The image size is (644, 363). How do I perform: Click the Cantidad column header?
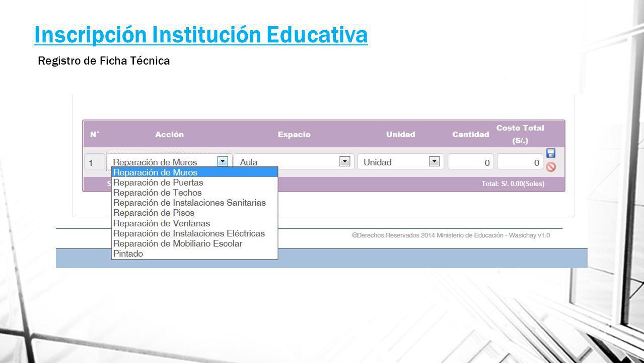(x=471, y=135)
